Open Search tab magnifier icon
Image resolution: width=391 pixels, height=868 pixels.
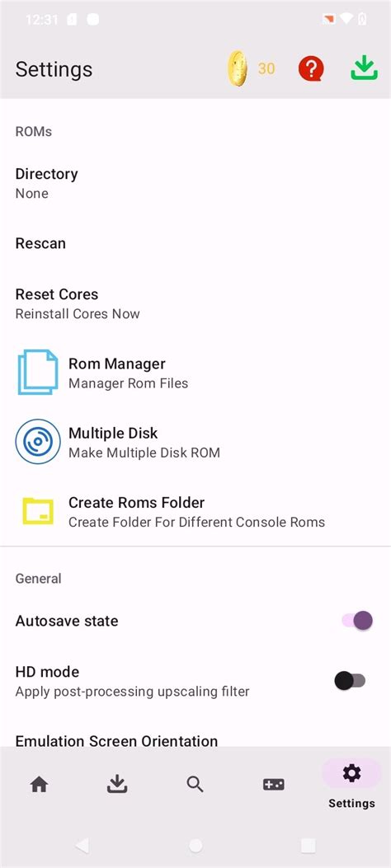(195, 784)
